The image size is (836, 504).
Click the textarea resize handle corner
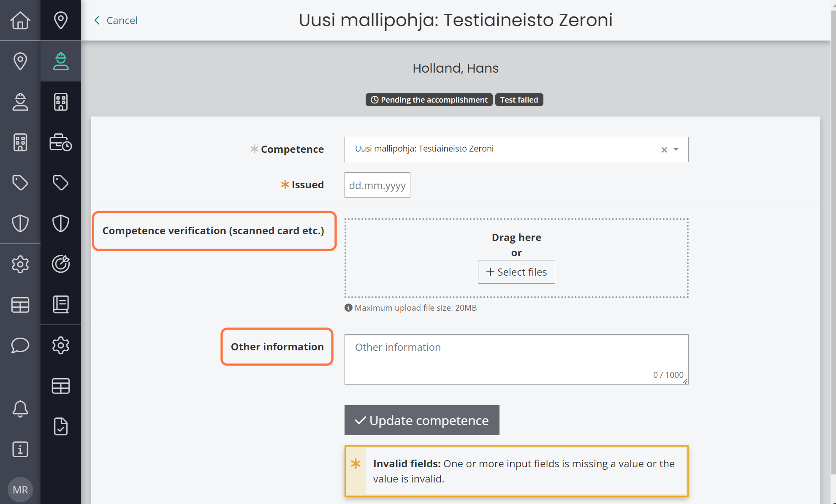[685, 381]
